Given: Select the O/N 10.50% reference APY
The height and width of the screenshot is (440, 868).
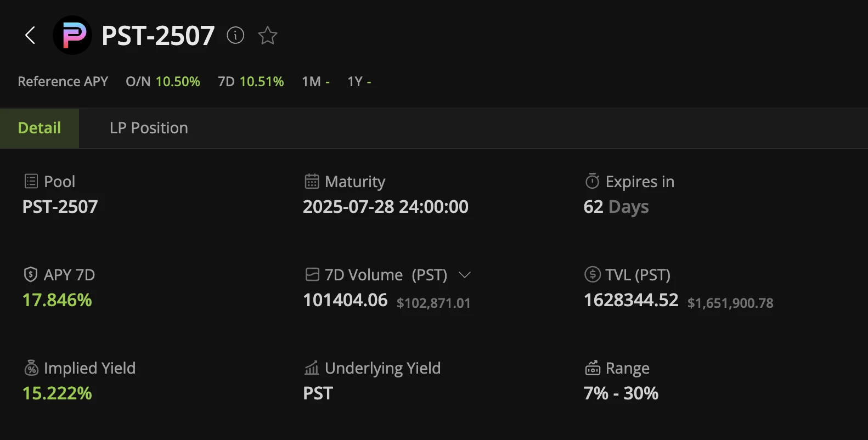Looking at the screenshot, I should tap(163, 82).
